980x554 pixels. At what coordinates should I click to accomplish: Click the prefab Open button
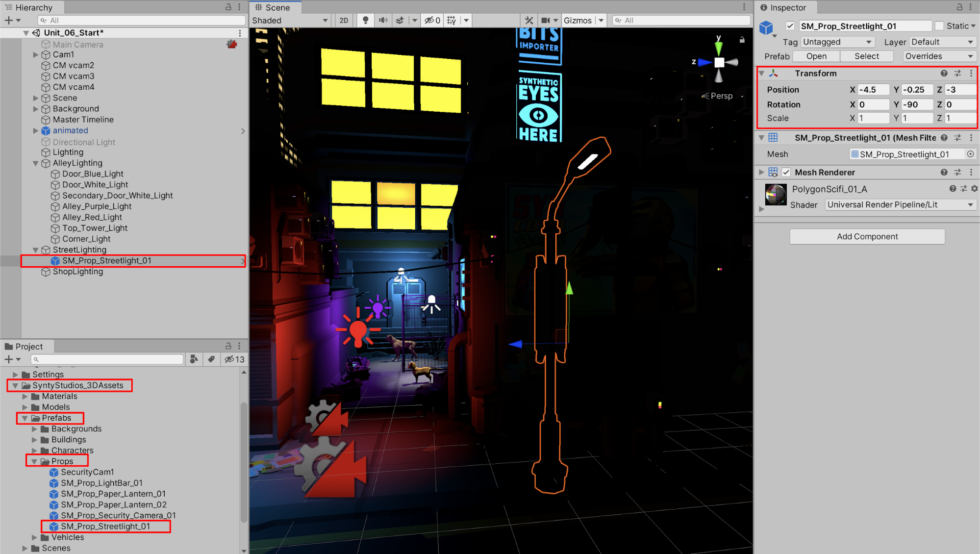click(816, 56)
